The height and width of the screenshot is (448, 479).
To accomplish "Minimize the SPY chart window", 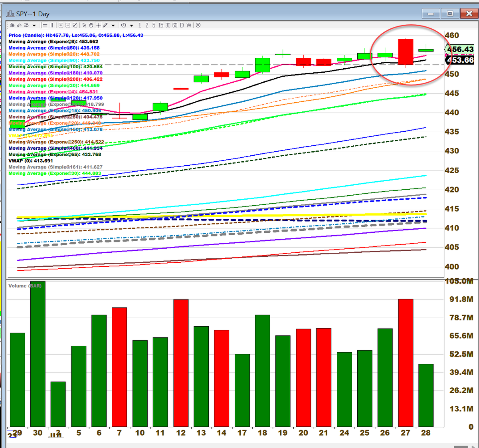I will [431, 14].
